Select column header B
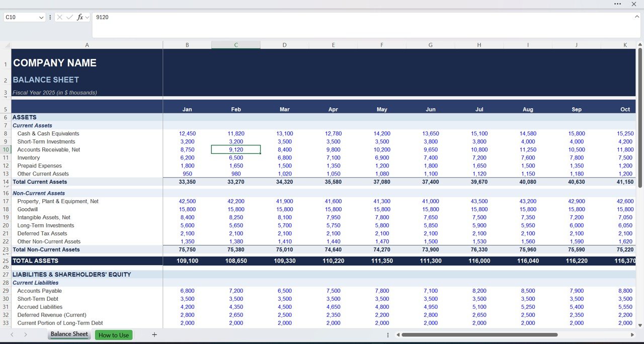This screenshot has height=344, width=644. (187, 45)
